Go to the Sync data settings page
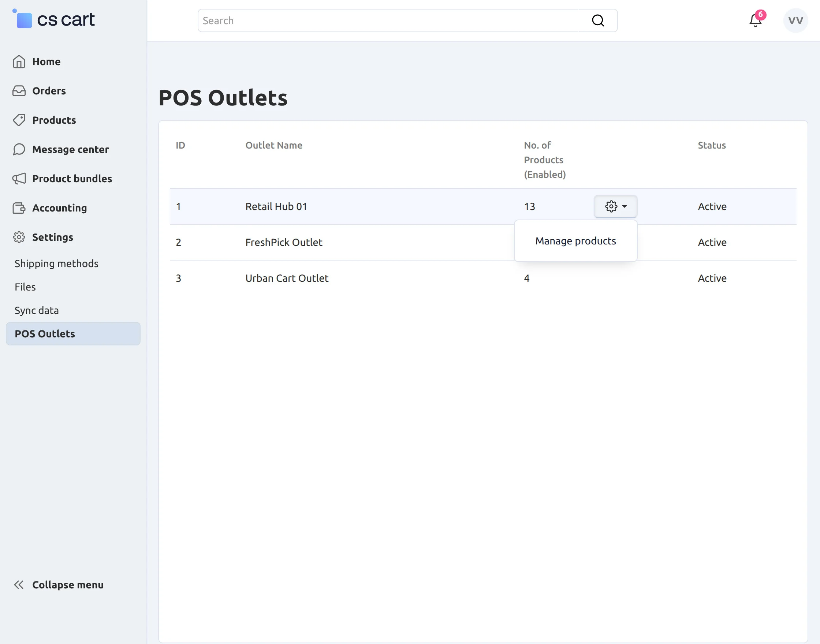The height and width of the screenshot is (644, 820). (x=37, y=310)
